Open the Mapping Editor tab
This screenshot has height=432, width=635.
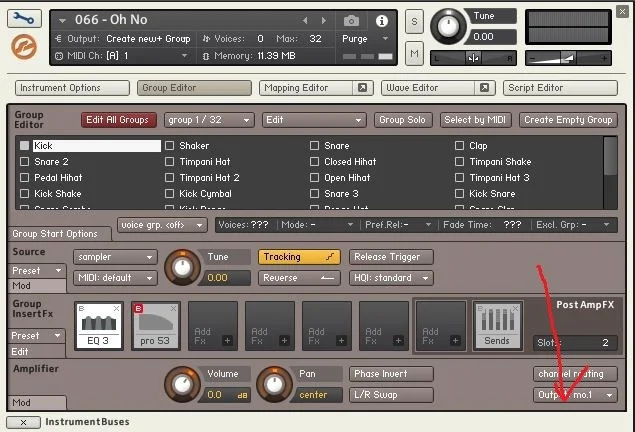pos(306,88)
